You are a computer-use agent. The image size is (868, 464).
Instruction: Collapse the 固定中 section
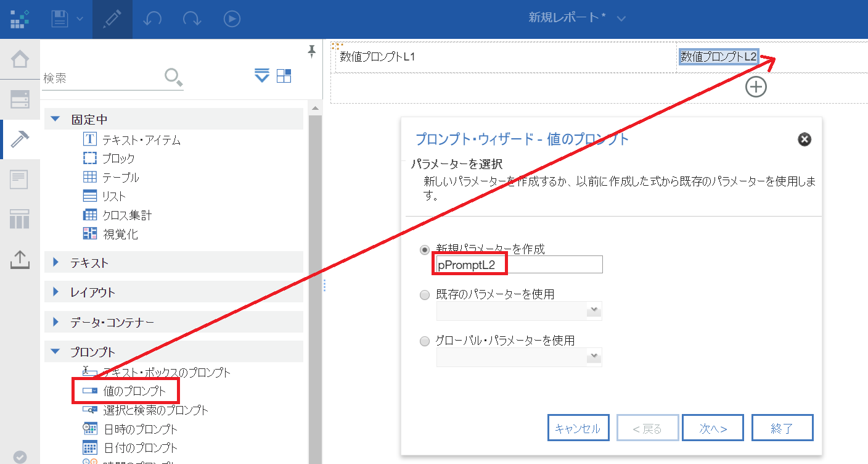(56, 119)
